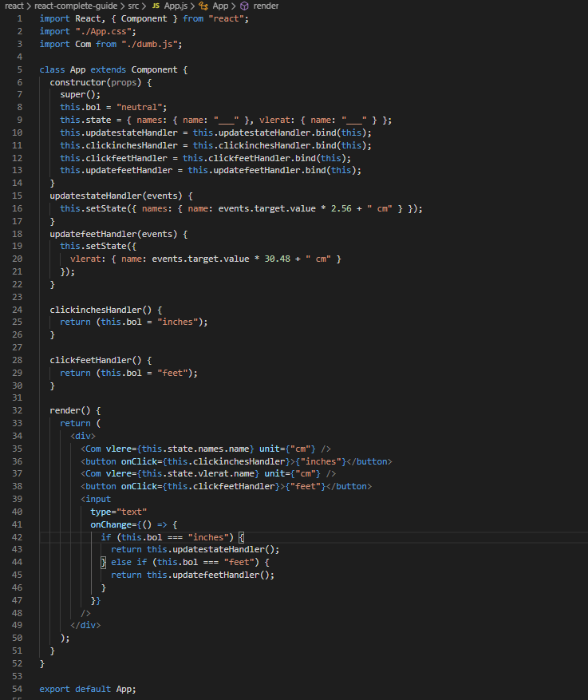Click 'updatestateHandler' method definition on line 15
The height and width of the screenshot is (700, 588).
pyautogui.click(x=96, y=196)
